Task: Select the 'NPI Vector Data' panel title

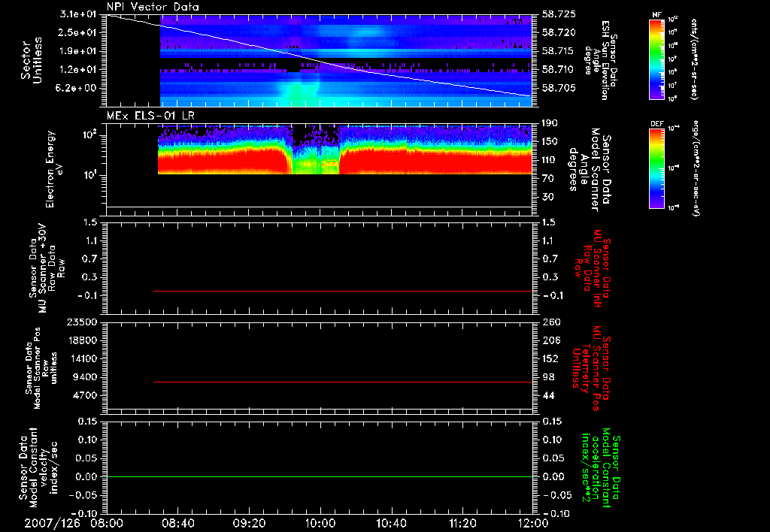Action: click(x=153, y=7)
